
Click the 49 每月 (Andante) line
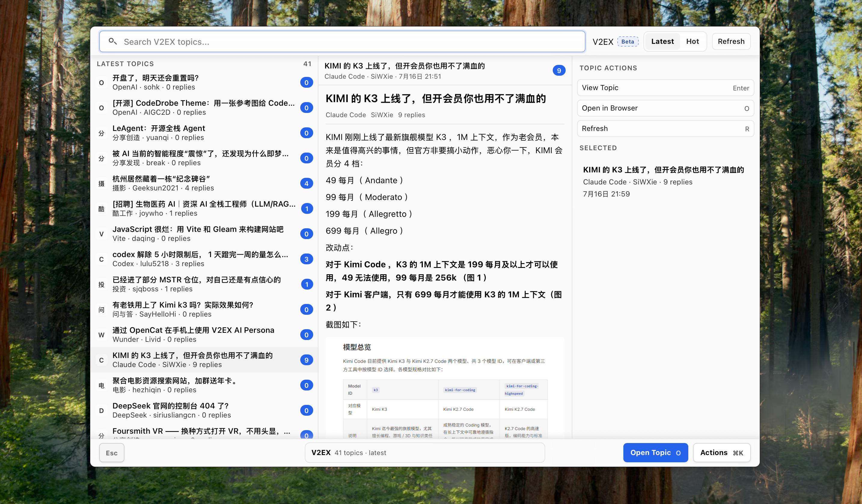pos(365,181)
